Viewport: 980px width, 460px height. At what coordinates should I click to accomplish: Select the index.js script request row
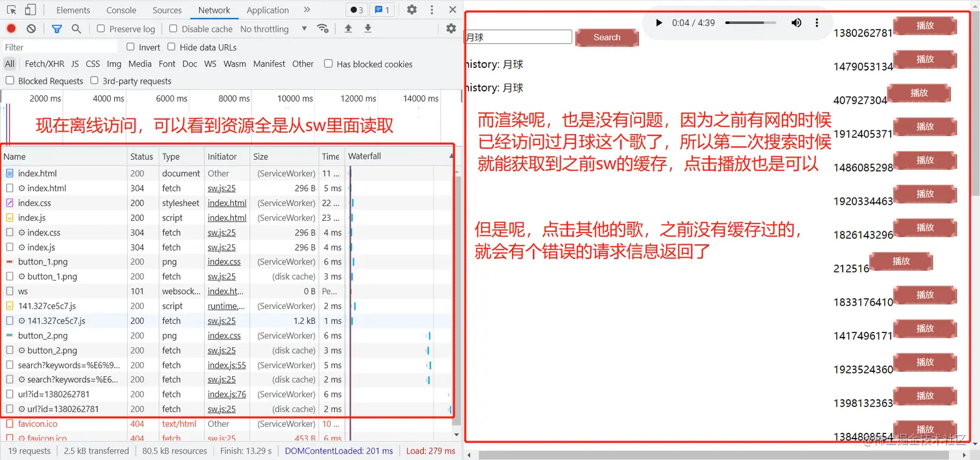click(226, 218)
